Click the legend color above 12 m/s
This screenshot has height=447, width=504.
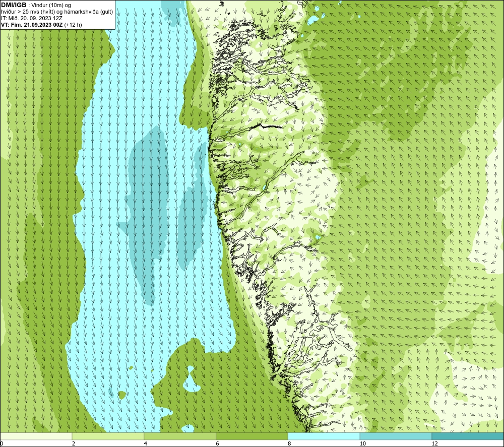click(x=468, y=436)
